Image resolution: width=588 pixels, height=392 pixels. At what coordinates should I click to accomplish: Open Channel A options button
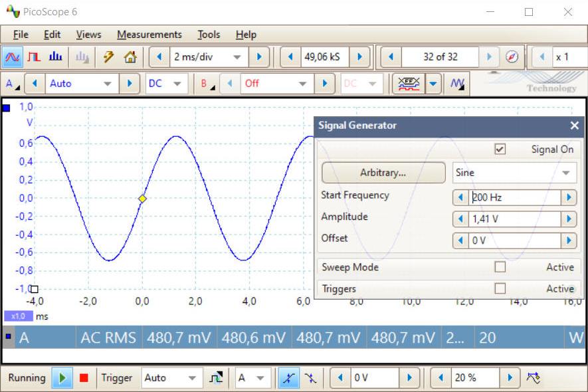tap(12, 84)
